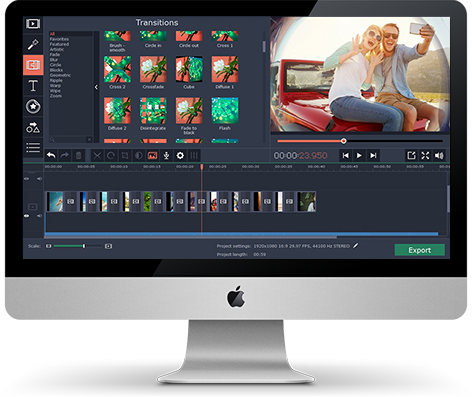Toggle video track visibility eye
Image resolution: width=472 pixels, height=397 pixels.
point(27,216)
